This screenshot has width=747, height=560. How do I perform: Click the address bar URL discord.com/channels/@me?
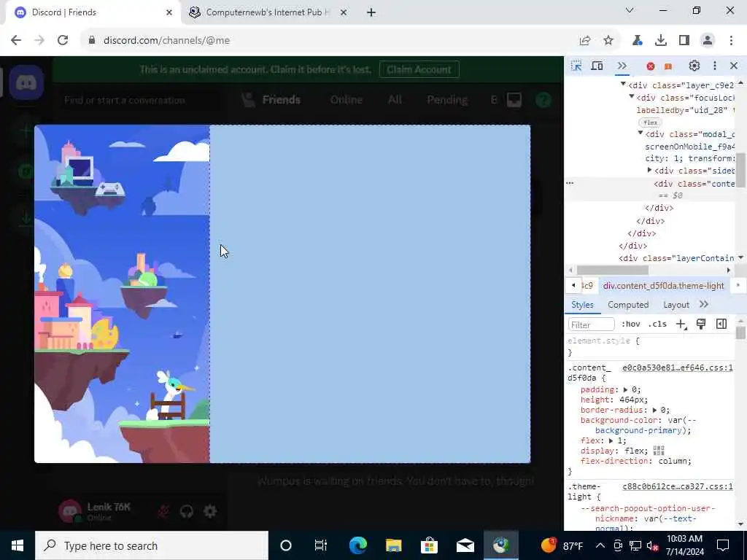(x=166, y=41)
